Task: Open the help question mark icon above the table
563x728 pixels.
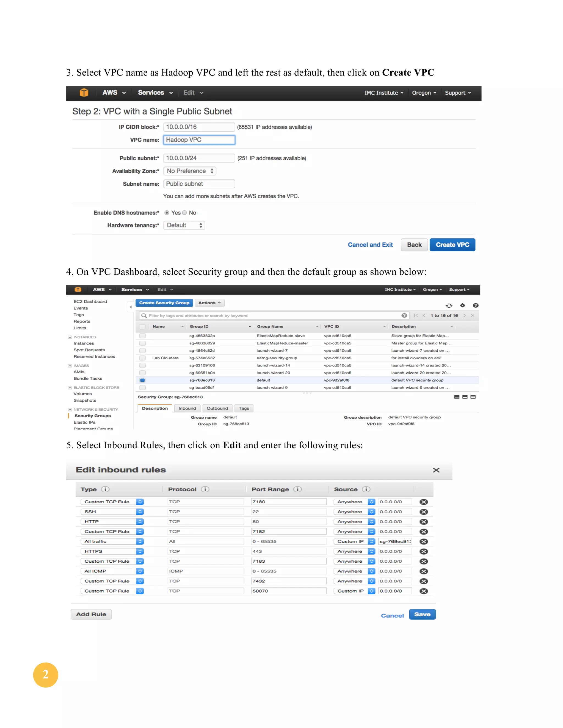Action: coord(476,305)
